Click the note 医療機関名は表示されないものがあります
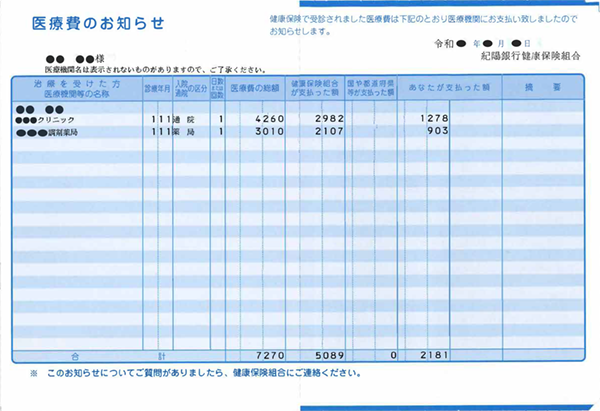 (156, 70)
